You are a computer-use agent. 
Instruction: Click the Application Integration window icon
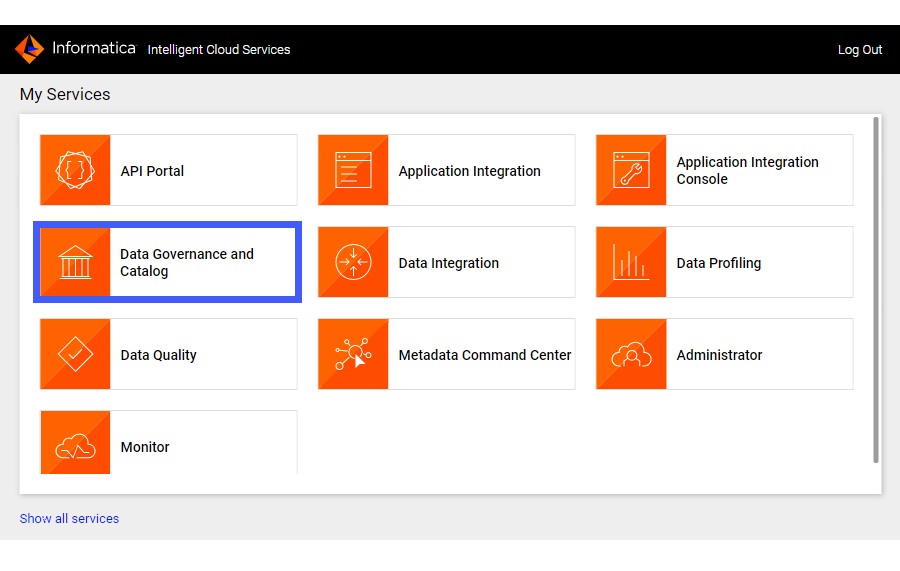[353, 170]
